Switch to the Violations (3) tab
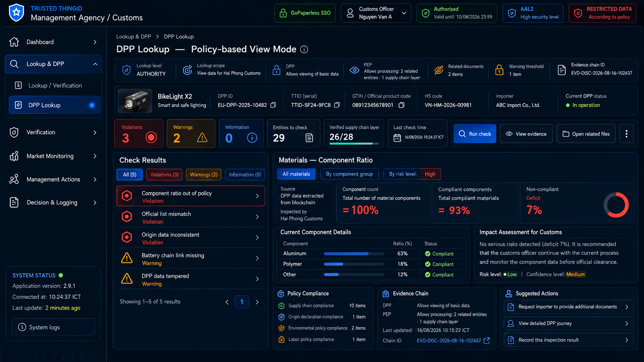 pyautogui.click(x=164, y=175)
